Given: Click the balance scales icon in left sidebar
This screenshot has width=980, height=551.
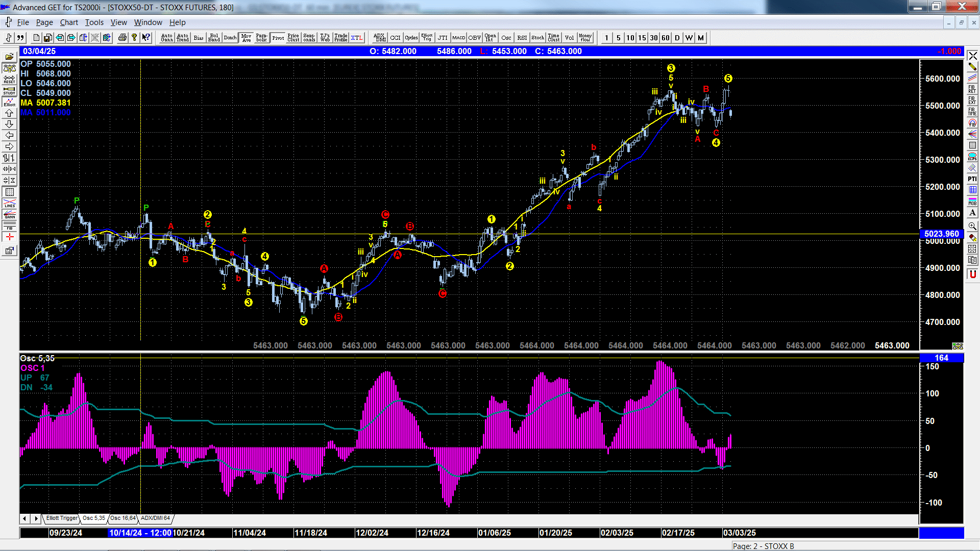Looking at the screenshot, I should tap(9, 68).
